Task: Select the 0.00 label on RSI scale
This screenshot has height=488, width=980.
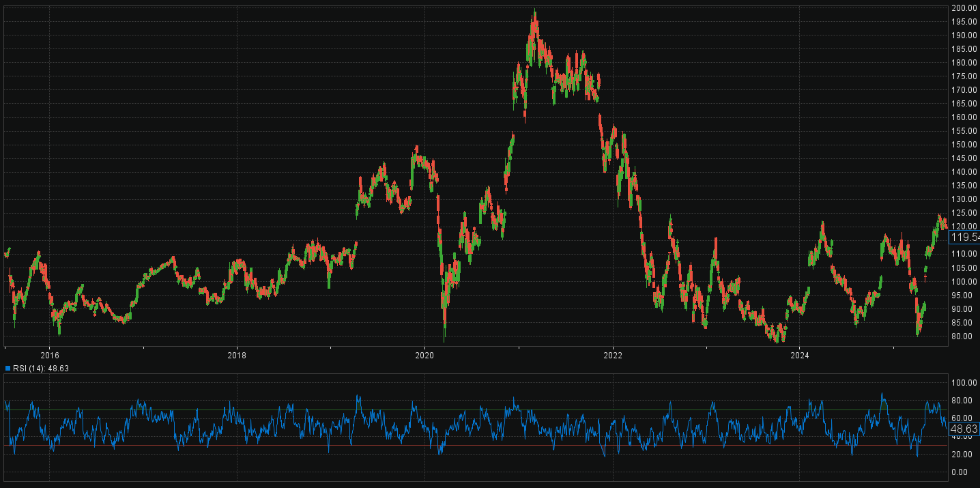Action: point(960,472)
